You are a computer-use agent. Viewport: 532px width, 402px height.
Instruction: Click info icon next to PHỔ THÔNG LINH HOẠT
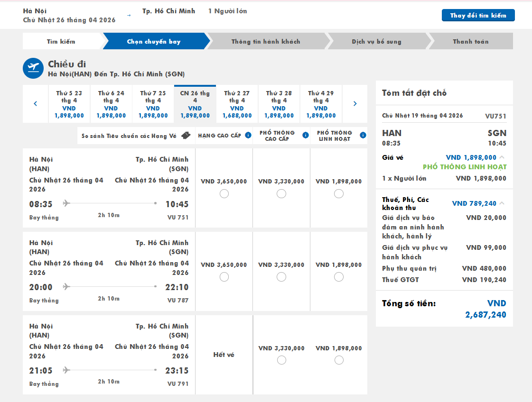363,136
